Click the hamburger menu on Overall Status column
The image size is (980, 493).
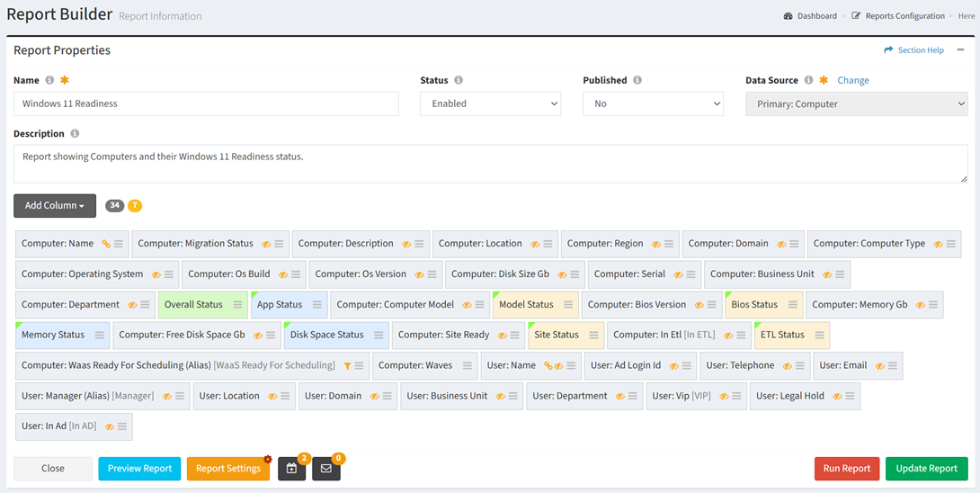point(237,305)
